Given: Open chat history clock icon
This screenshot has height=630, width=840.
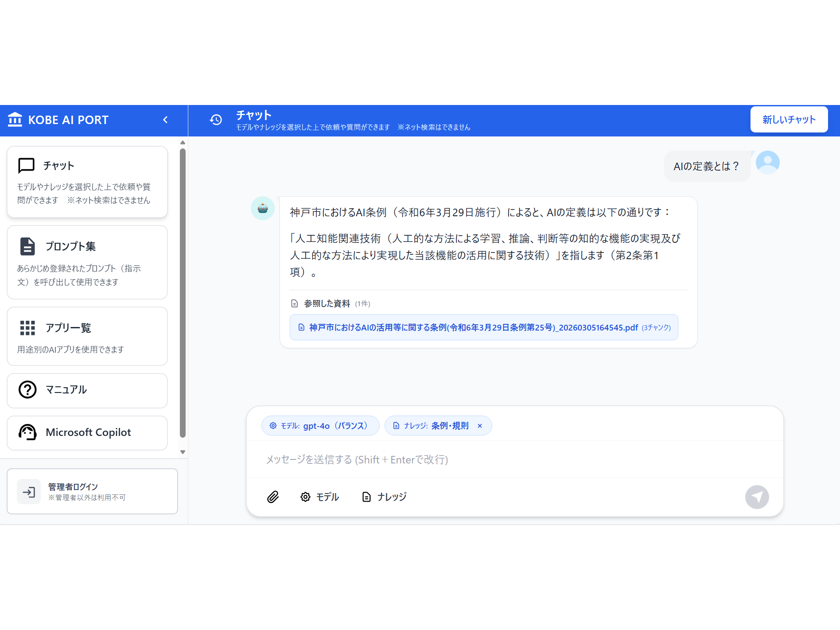Looking at the screenshot, I should pos(216,120).
